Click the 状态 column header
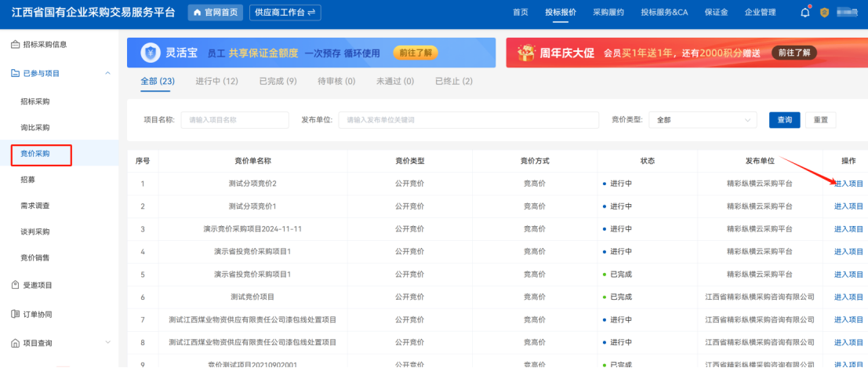Screen dimensions: 868x368 pos(648,161)
